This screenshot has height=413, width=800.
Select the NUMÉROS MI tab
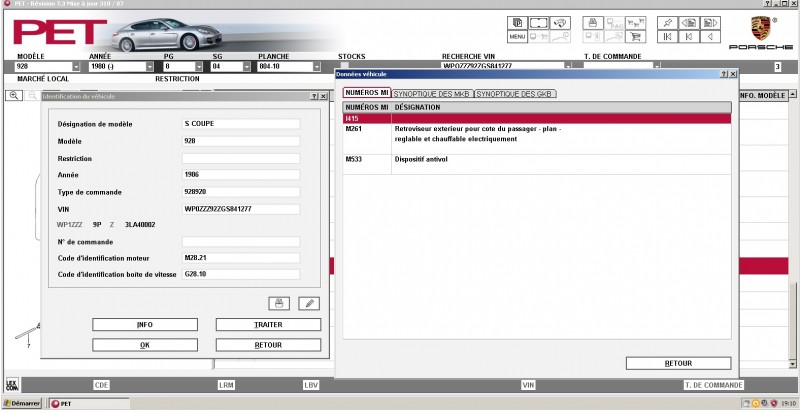[367, 93]
